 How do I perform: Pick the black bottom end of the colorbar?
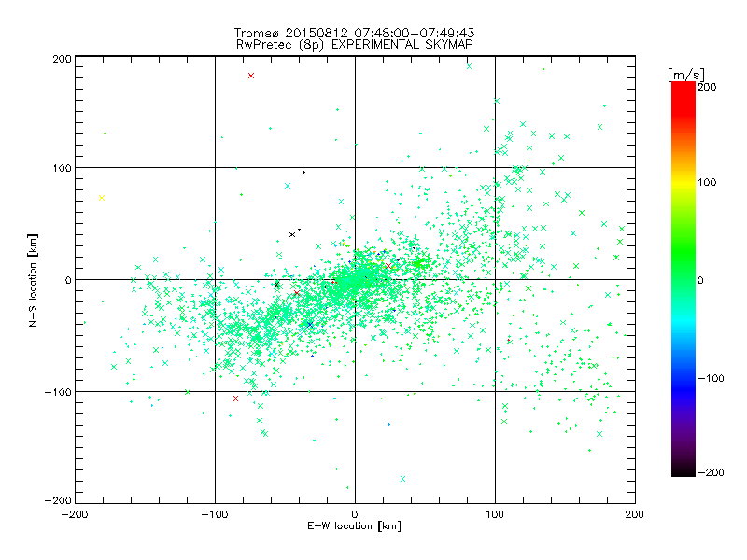coord(684,471)
